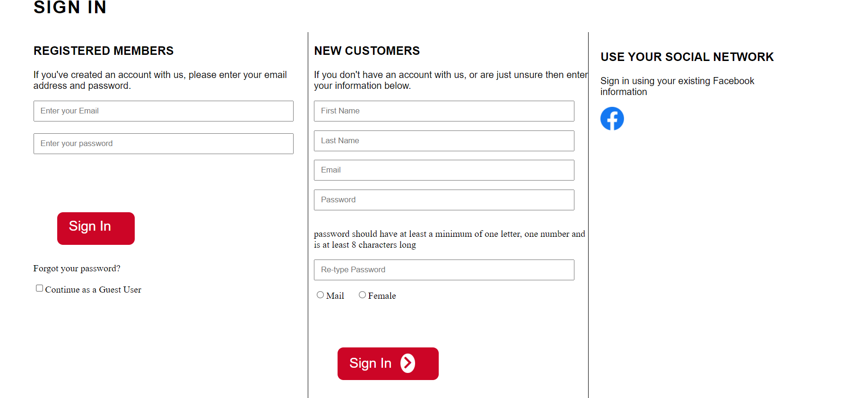The image size is (868, 398).
Task: Check Continue as a Guest User
Action: (40, 288)
